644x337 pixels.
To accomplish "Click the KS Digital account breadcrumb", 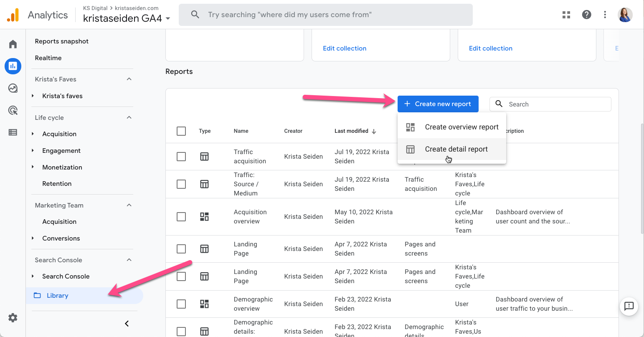I will click(x=95, y=8).
